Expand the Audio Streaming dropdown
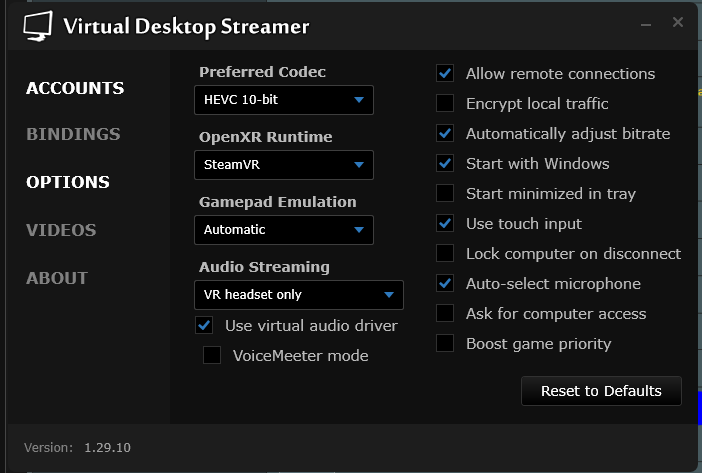Image resolution: width=702 pixels, height=473 pixels. click(299, 295)
